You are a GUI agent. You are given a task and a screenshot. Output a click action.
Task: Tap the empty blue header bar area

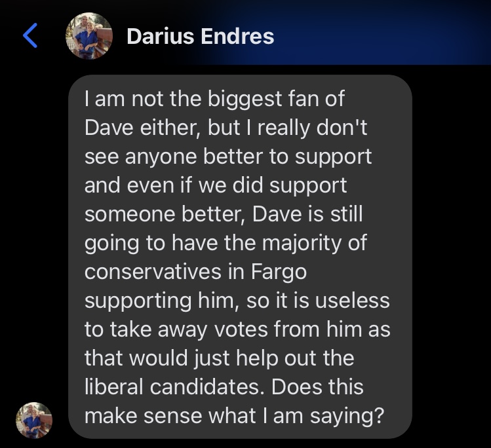coord(382,33)
